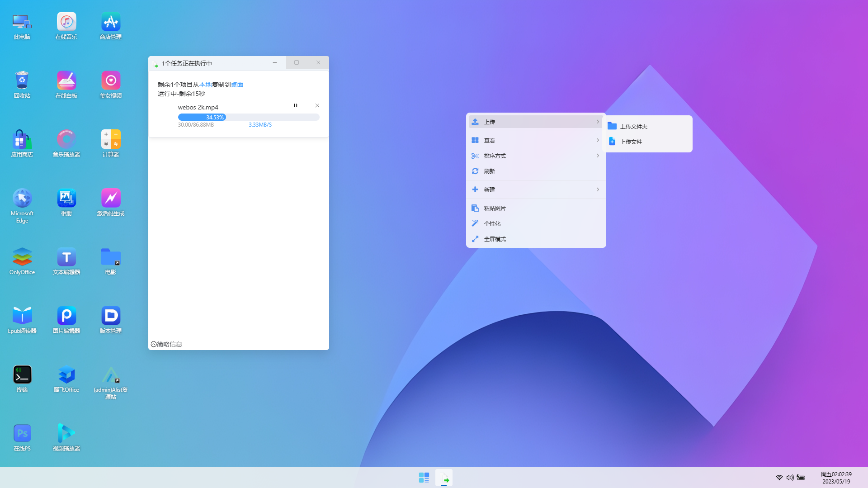The width and height of the screenshot is (868, 488).
Task: Open the 回收站 recycle bin icon
Action: coord(22,85)
